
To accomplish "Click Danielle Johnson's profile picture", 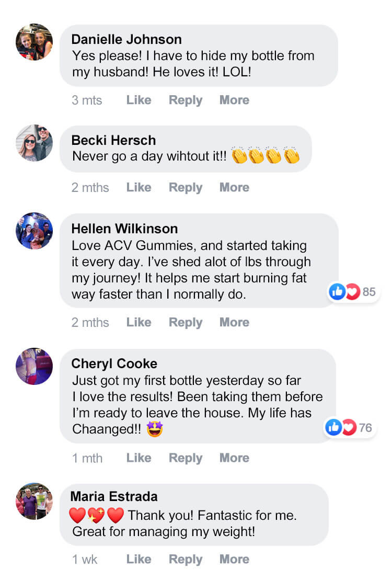I will point(34,42).
